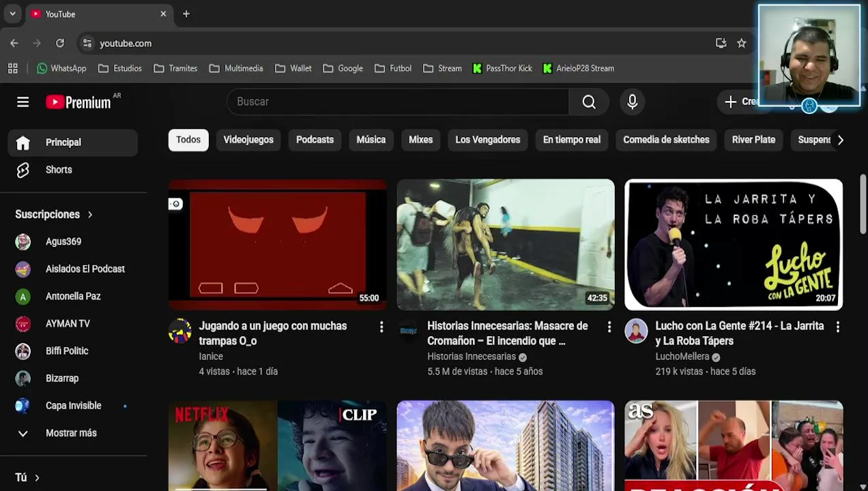
Task: Start voice search with the microphone
Action: tap(633, 102)
